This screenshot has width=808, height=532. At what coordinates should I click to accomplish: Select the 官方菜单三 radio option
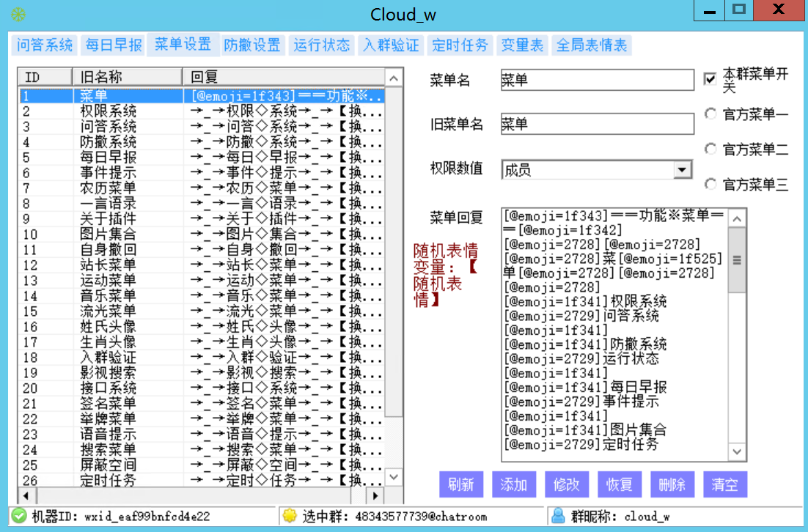[x=710, y=184]
